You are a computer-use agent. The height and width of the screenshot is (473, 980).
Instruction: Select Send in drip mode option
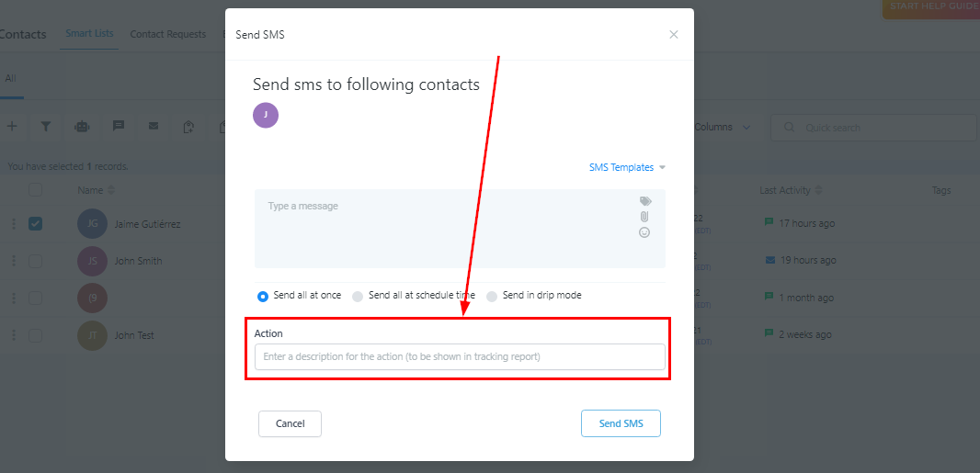click(492, 296)
